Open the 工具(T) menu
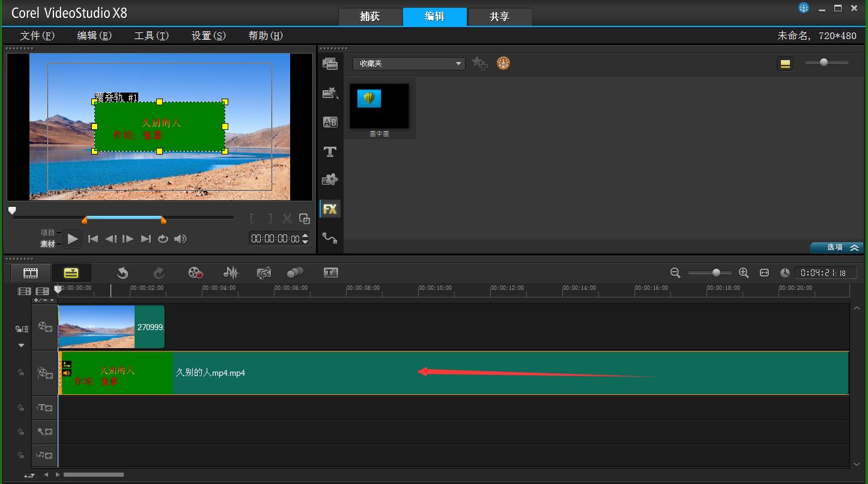This screenshot has width=868, height=484. pyautogui.click(x=151, y=35)
